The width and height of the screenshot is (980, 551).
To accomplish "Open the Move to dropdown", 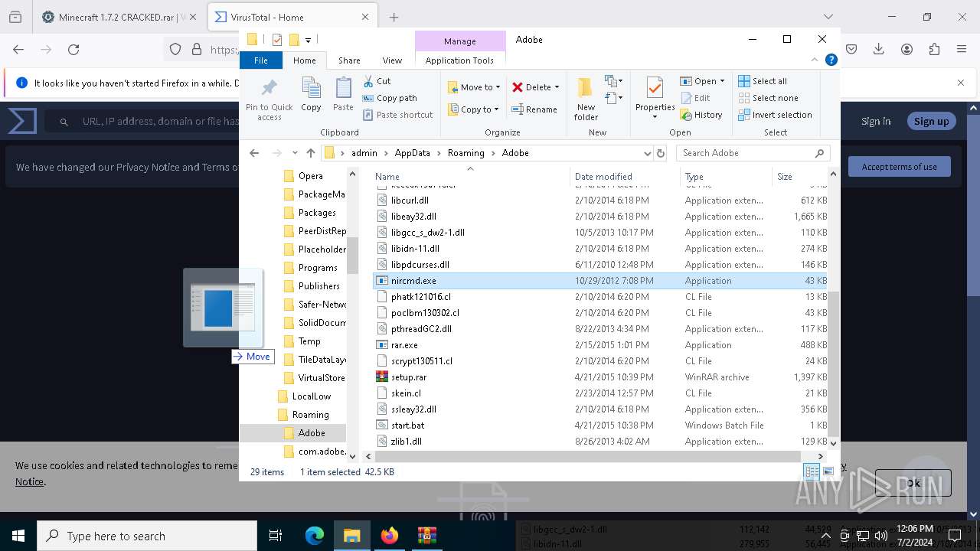I will click(x=473, y=87).
